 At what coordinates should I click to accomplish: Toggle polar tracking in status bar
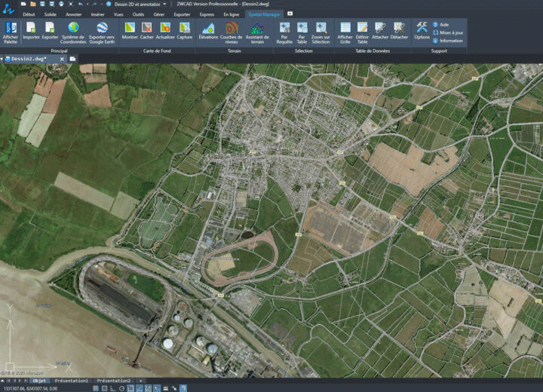(121, 388)
